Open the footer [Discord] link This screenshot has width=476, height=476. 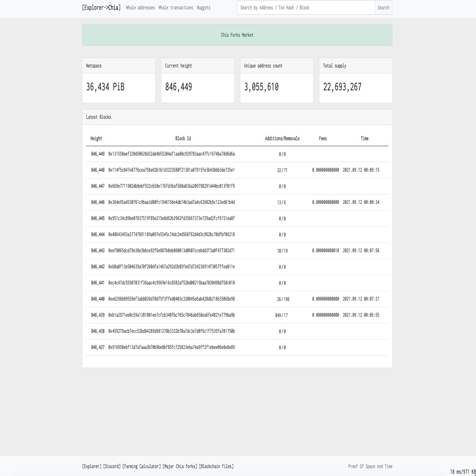point(111,466)
